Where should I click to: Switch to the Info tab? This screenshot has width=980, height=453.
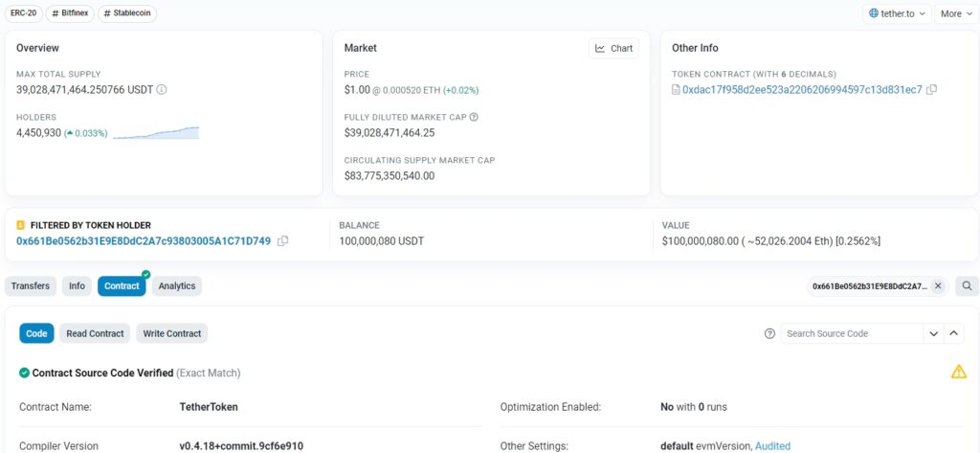[x=77, y=286]
